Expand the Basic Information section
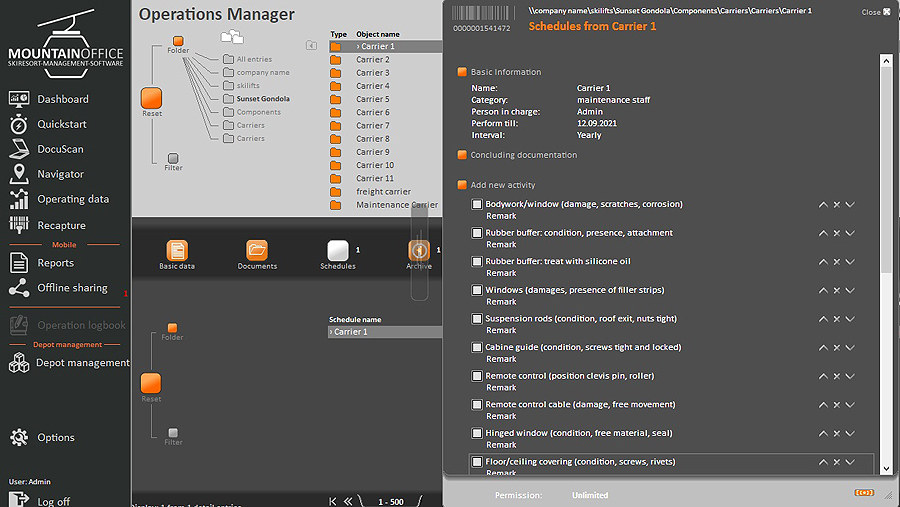Image resolution: width=900 pixels, height=507 pixels. click(x=462, y=72)
